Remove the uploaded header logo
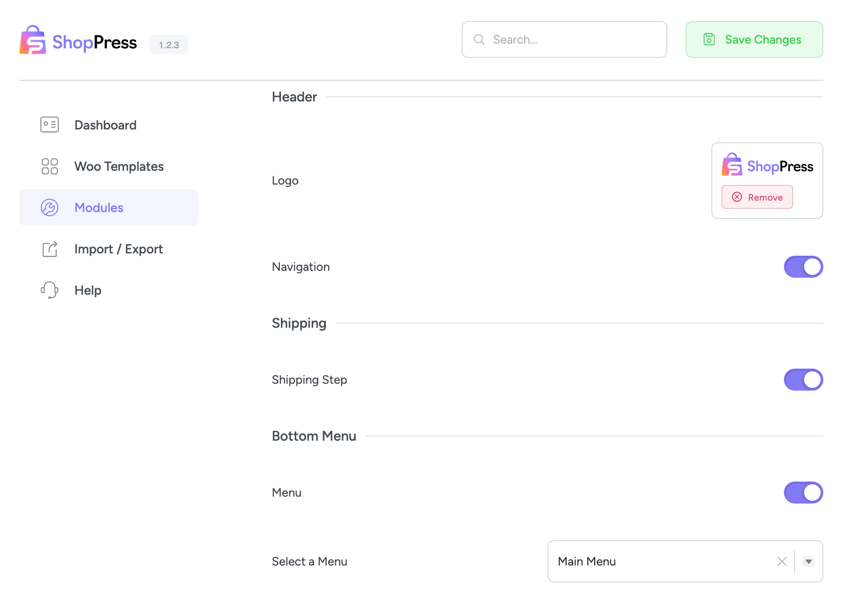This screenshot has height=616, width=850. pos(757,197)
